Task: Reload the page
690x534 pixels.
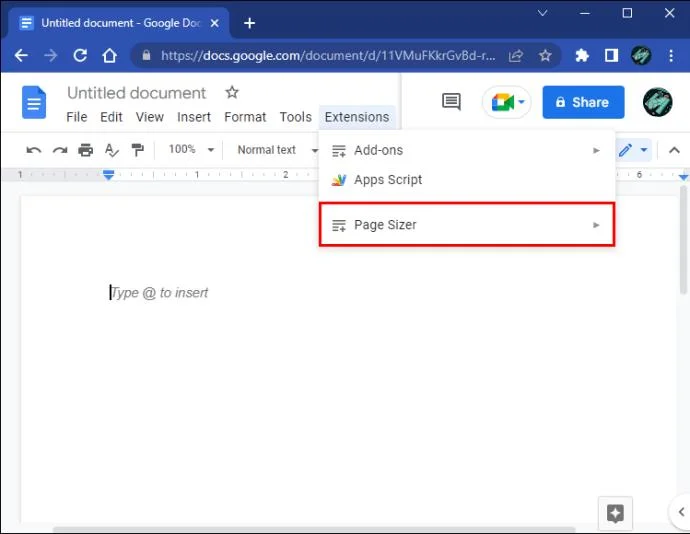Action: (80, 55)
